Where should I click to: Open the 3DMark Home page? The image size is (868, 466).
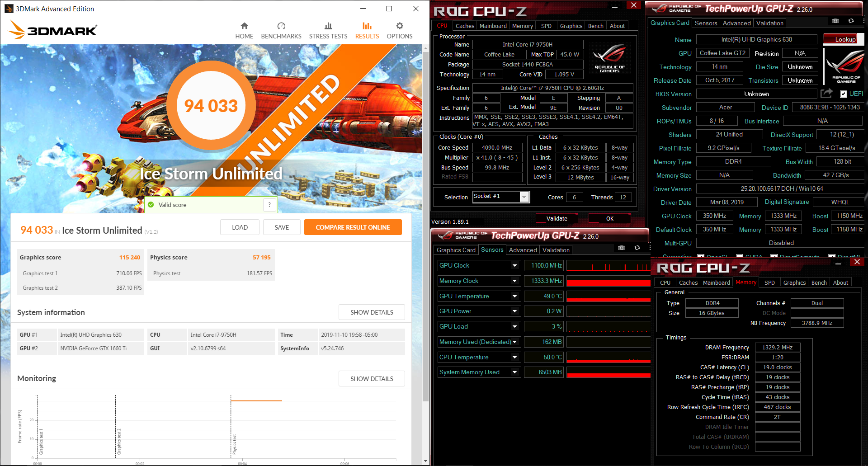tap(244, 31)
